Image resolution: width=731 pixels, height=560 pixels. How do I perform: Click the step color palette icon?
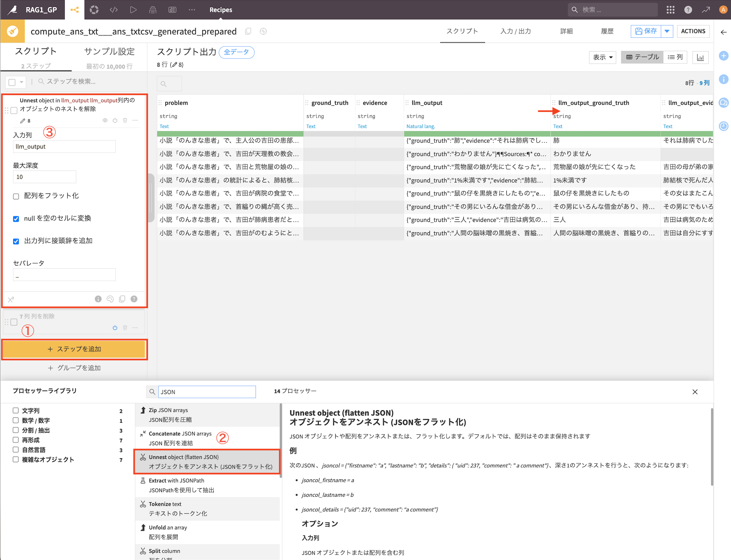[110, 299]
